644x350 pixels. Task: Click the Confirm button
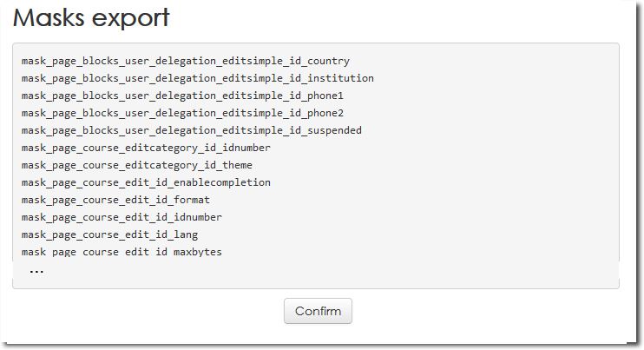pos(318,311)
